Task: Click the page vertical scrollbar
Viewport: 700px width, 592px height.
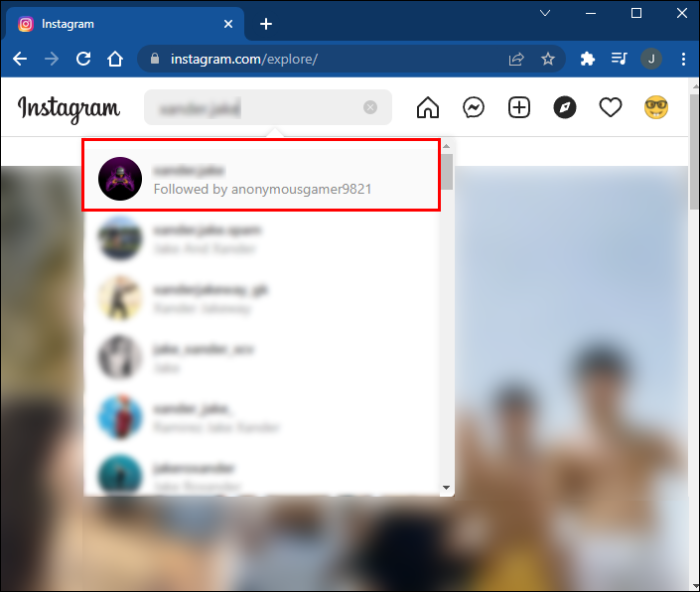Action: click(694, 151)
